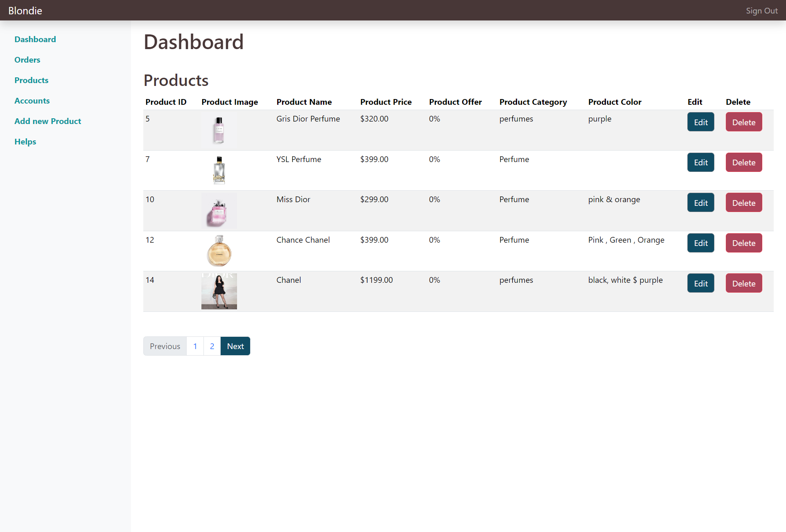Viewport: 786px width, 532px height.
Task: Click the Blondie brand logo text
Action: point(25,11)
